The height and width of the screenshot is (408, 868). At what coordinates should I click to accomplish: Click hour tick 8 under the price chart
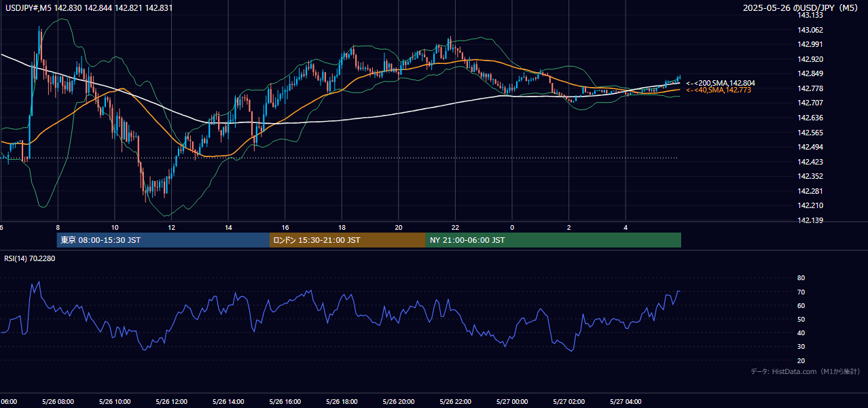click(x=58, y=227)
